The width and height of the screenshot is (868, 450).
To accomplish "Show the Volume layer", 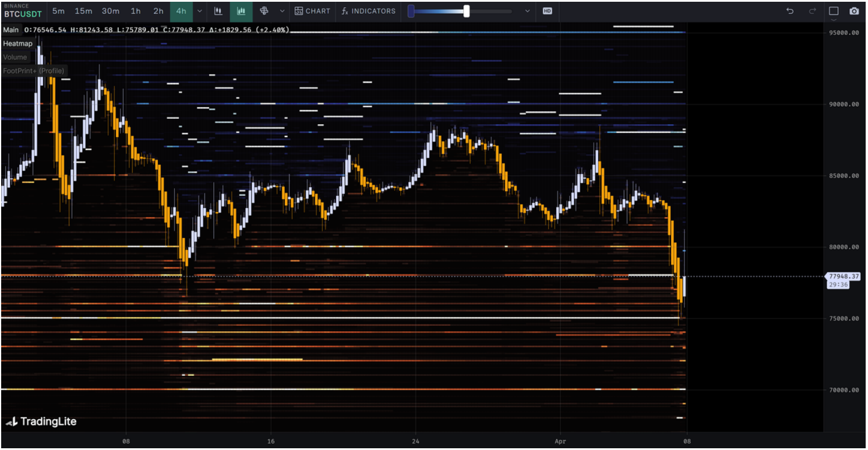I will tap(15, 57).
